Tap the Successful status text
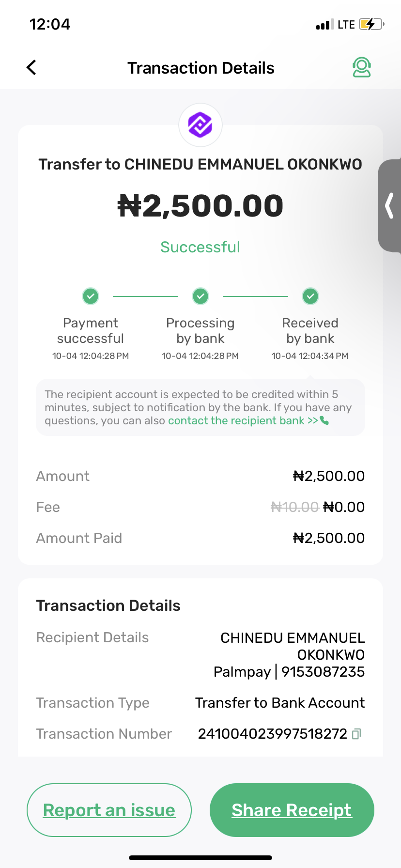The height and width of the screenshot is (868, 401). pyautogui.click(x=200, y=247)
